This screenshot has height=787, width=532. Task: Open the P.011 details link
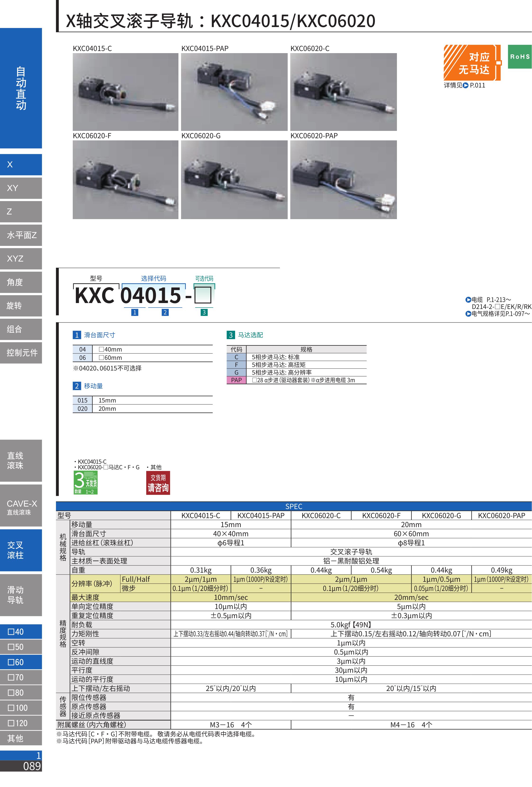click(x=477, y=85)
